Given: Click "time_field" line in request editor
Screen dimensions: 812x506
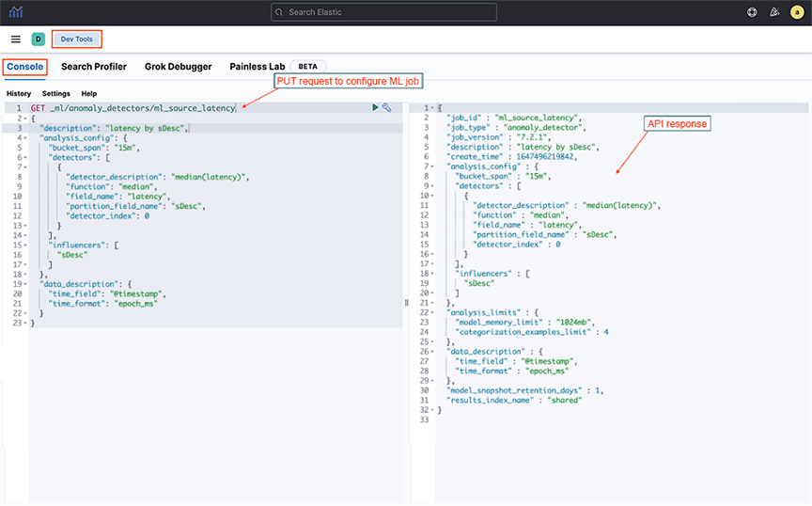Looking at the screenshot, I should click(x=107, y=294).
